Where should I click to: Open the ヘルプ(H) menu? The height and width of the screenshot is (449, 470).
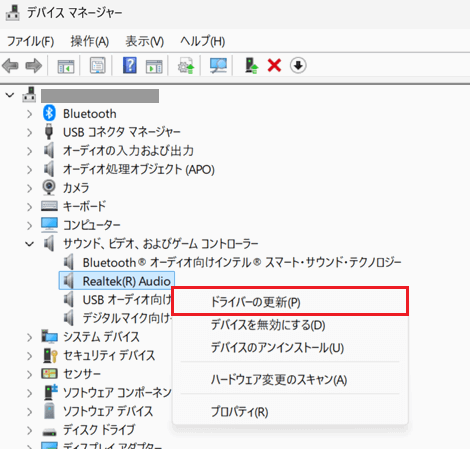tap(203, 41)
